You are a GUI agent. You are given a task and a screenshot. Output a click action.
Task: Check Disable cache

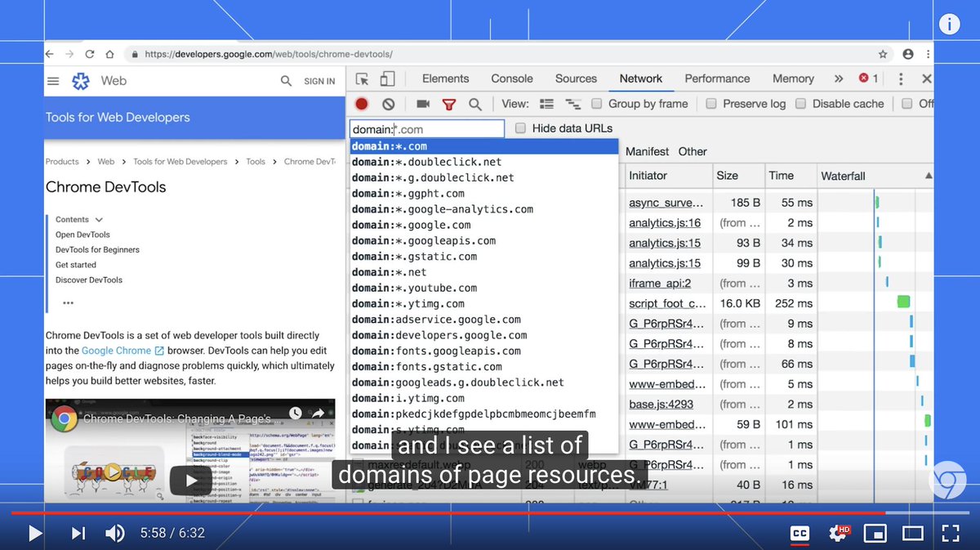(x=801, y=104)
